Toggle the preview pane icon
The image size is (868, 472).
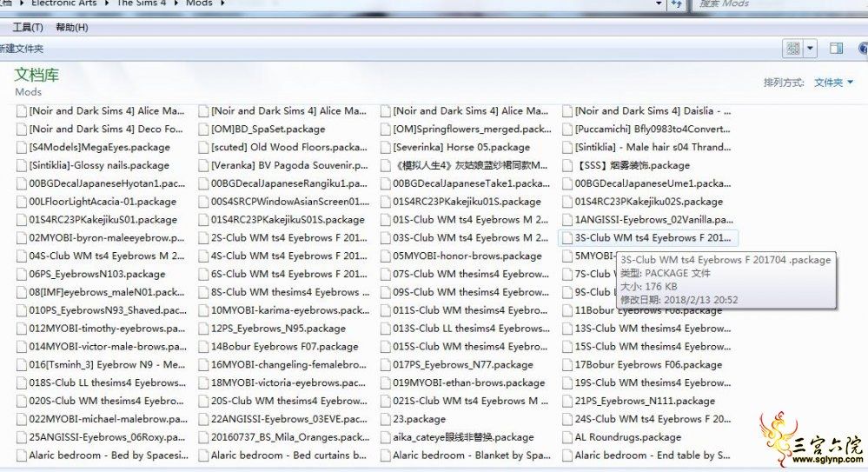(836, 49)
